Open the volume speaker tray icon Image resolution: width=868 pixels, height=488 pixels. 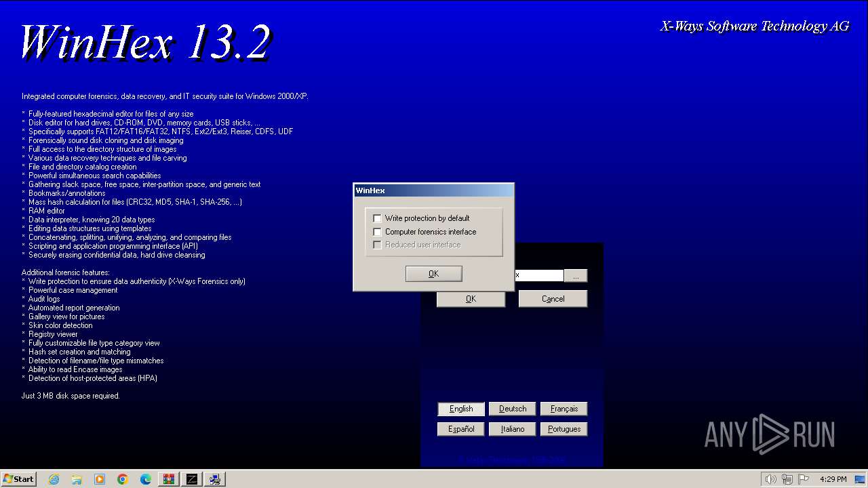coord(770,479)
